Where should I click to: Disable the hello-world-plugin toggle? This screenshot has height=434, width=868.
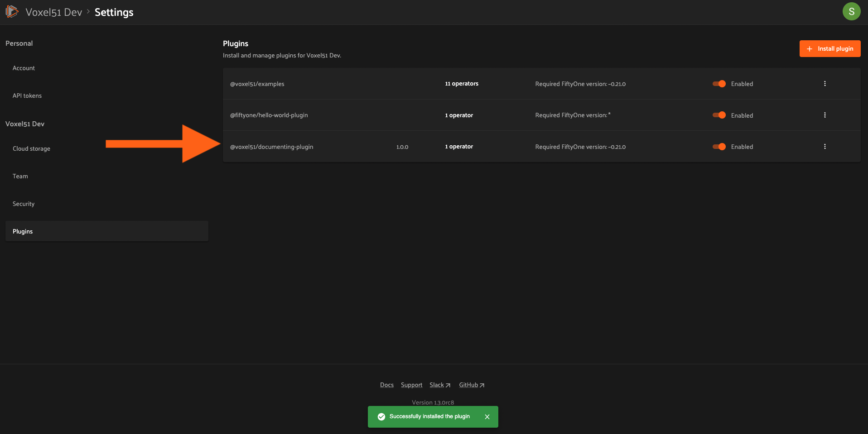click(719, 115)
